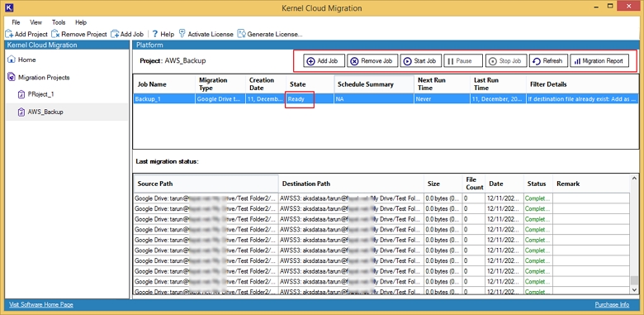Select the Backup_1 job row
644x315 pixels.
pos(386,99)
